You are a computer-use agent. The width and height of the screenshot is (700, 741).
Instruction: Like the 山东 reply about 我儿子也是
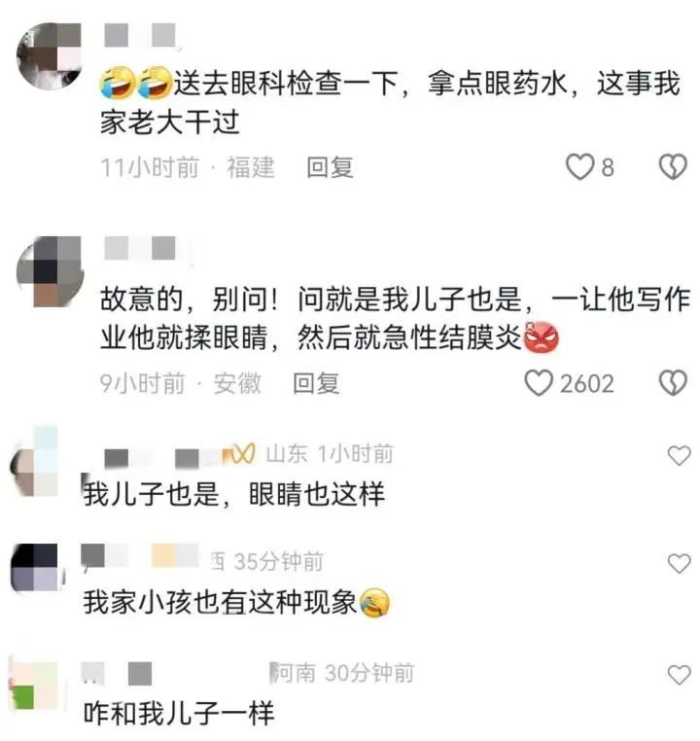[x=680, y=455]
